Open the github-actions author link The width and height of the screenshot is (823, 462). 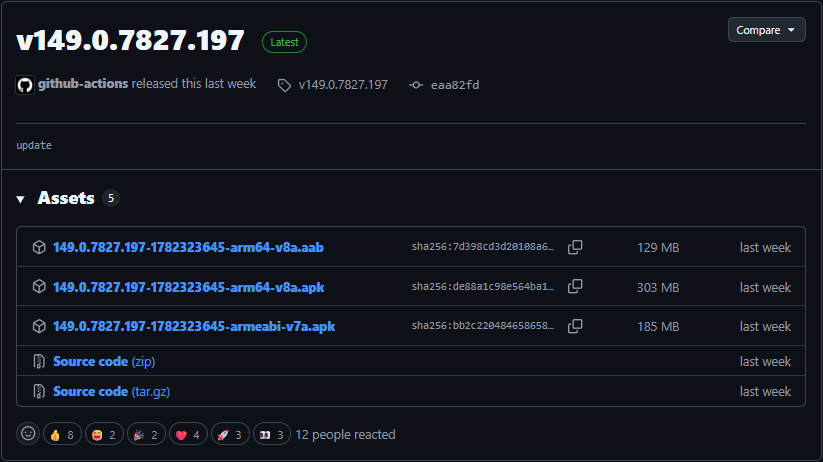[83, 84]
